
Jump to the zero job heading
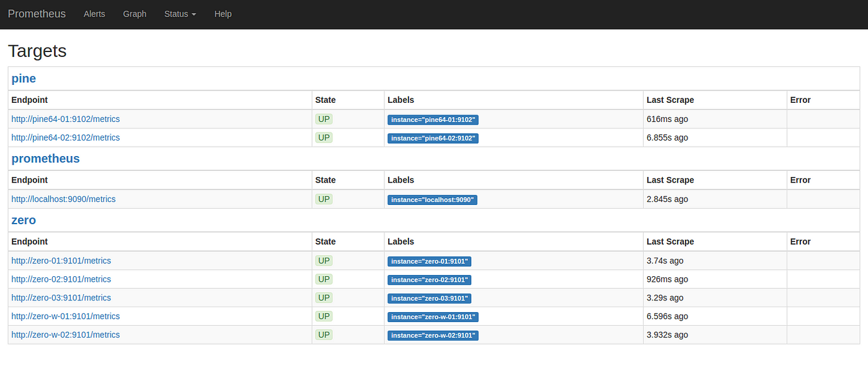pyautogui.click(x=24, y=220)
